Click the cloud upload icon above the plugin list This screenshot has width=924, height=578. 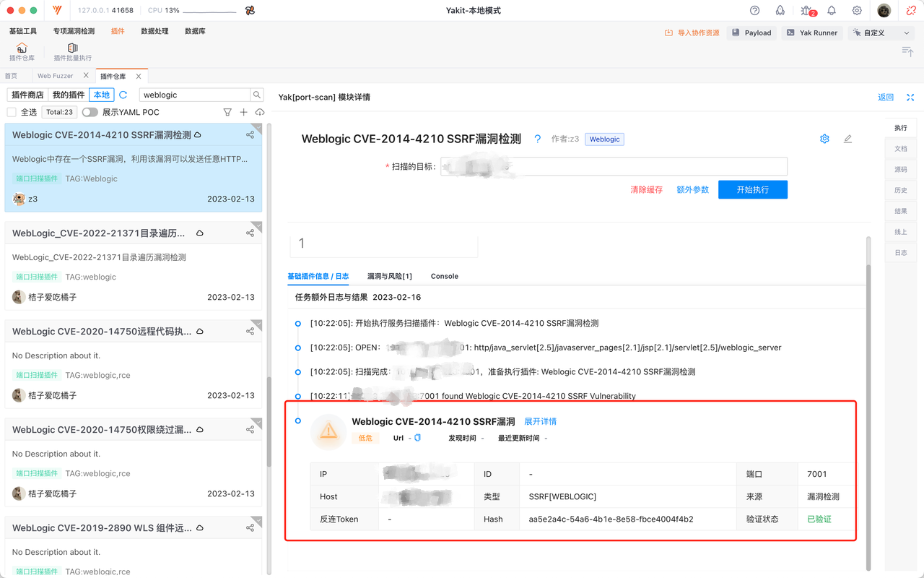click(260, 112)
